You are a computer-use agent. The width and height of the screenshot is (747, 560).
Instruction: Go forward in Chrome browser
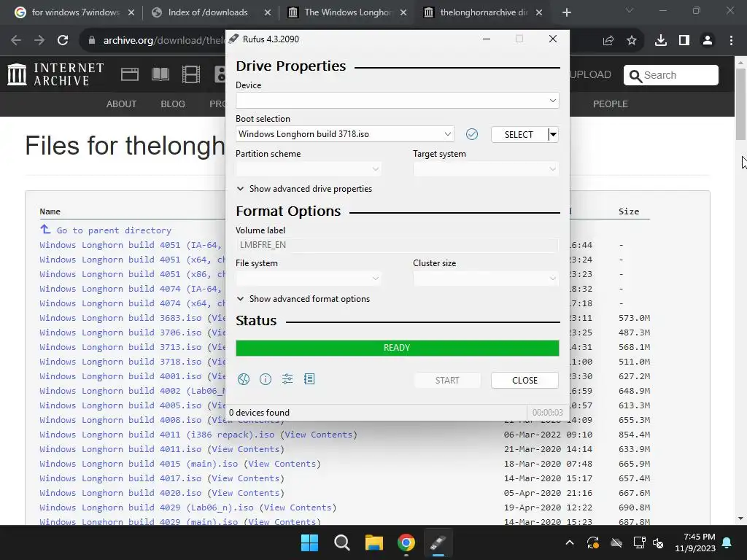(x=39, y=41)
